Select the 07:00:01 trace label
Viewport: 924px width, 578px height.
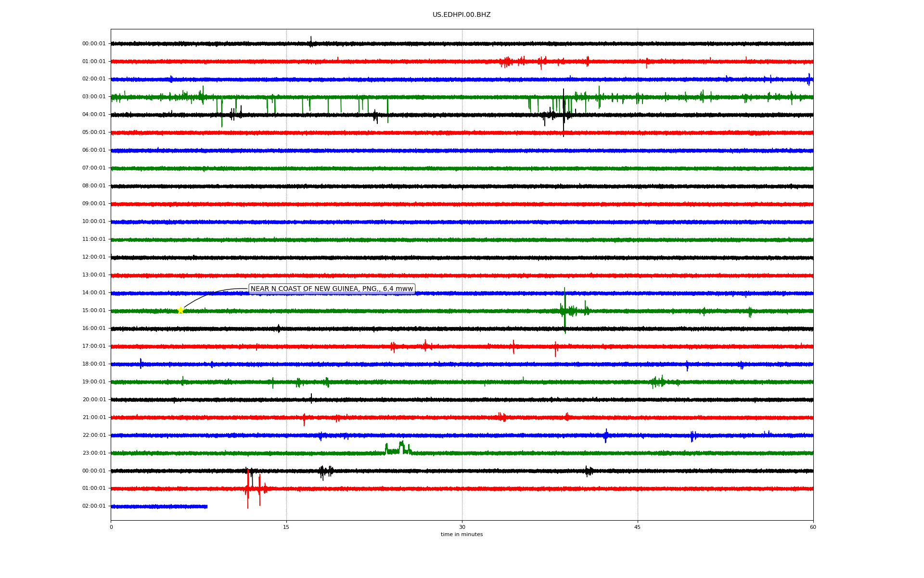click(94, 168)
